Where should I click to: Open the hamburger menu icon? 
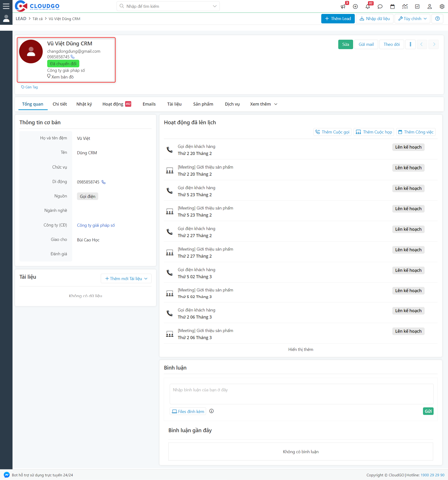coord(6,6)
